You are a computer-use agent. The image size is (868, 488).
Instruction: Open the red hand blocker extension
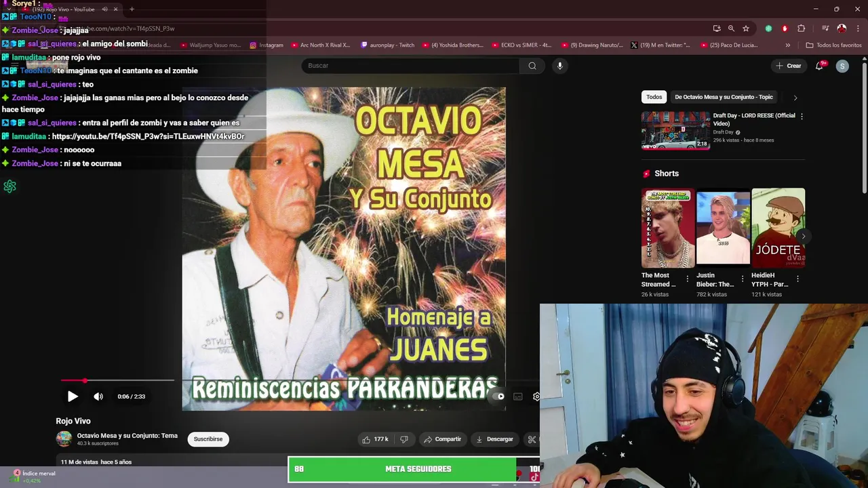[x=785, y=28]
